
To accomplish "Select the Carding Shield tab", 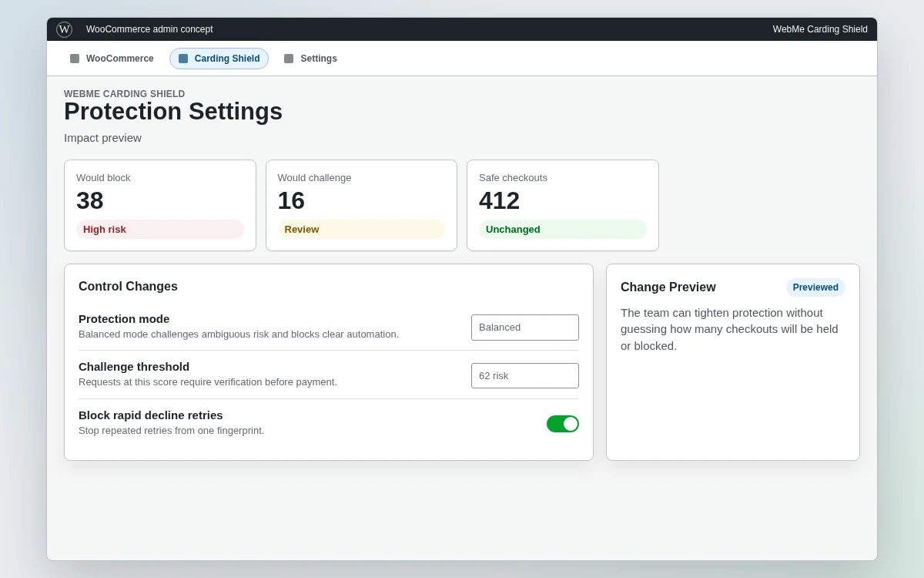I will coord(219,59).
